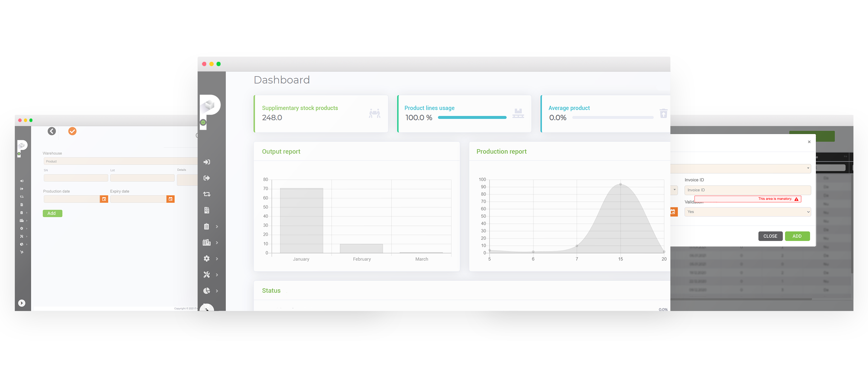Open the Validation dropdown showing Yes
The height and width of the screenshot is (383, 868).
[748, 212]
